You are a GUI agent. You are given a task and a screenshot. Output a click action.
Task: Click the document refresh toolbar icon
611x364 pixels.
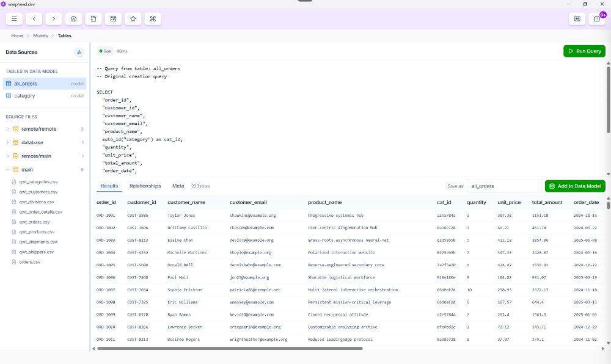[x=93, y=19]
